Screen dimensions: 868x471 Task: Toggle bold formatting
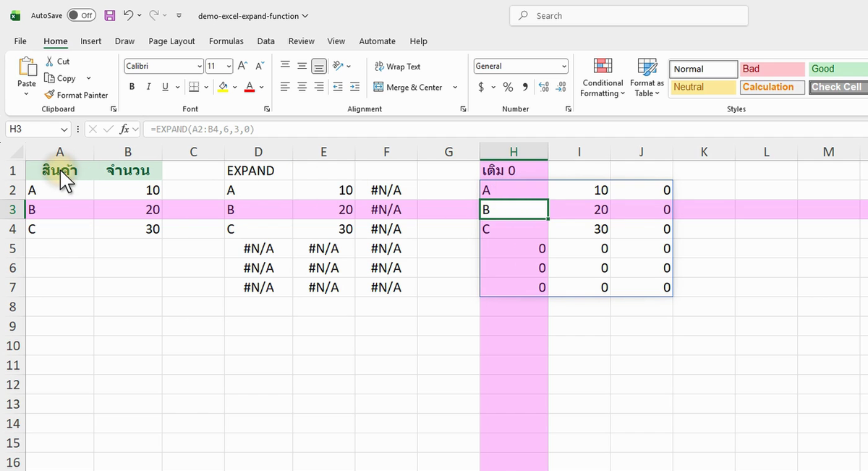tap(132, 87)
